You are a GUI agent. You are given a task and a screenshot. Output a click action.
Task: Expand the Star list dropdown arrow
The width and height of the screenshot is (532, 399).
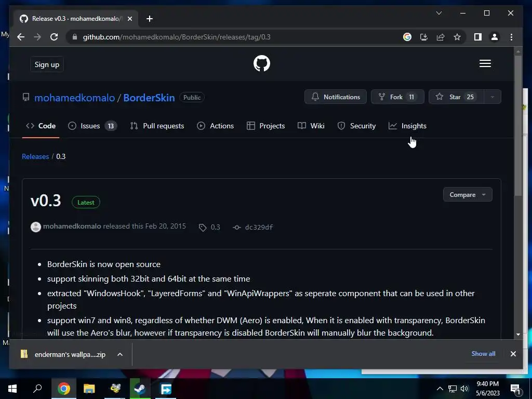(492, 97)
